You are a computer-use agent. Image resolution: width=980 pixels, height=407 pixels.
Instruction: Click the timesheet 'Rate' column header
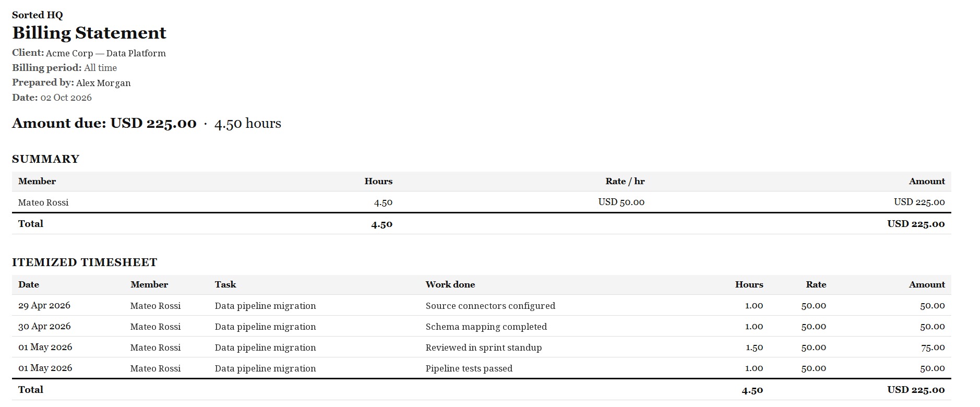(x=816, y=285)
